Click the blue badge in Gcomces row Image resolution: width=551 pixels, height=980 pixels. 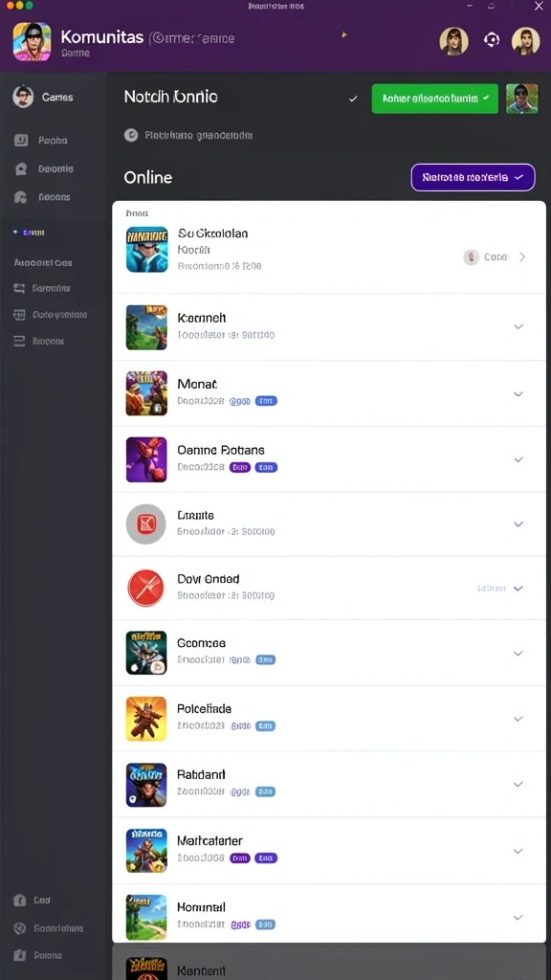coord(266,659)
